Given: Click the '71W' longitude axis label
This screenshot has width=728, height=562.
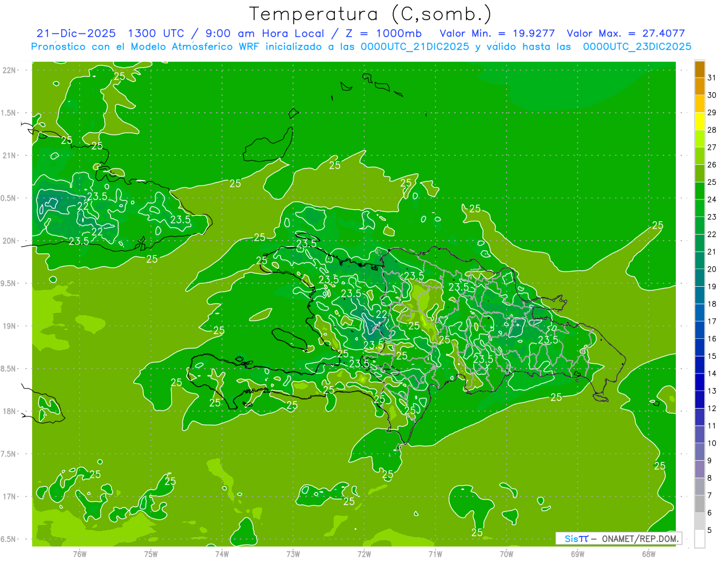Looking at the screenshot, I should [x=435, y=554].
